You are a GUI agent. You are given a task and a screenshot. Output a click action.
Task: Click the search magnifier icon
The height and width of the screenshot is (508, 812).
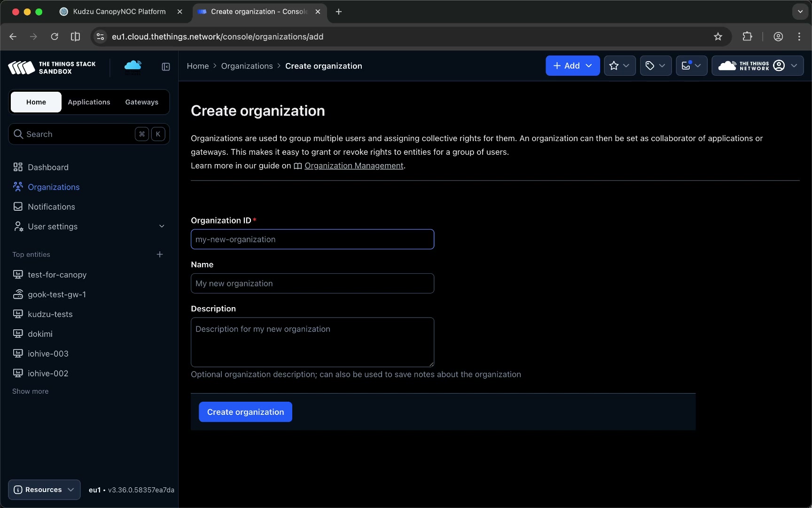point(18,134)
